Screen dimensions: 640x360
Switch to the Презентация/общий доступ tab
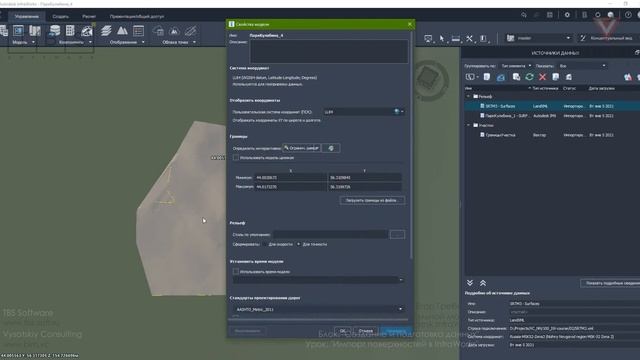point(137,16)
